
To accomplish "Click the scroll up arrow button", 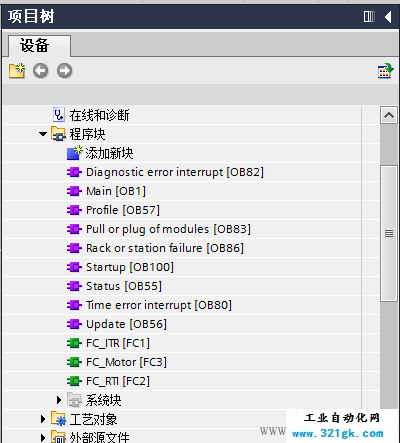I will click(x=389, y=116).
